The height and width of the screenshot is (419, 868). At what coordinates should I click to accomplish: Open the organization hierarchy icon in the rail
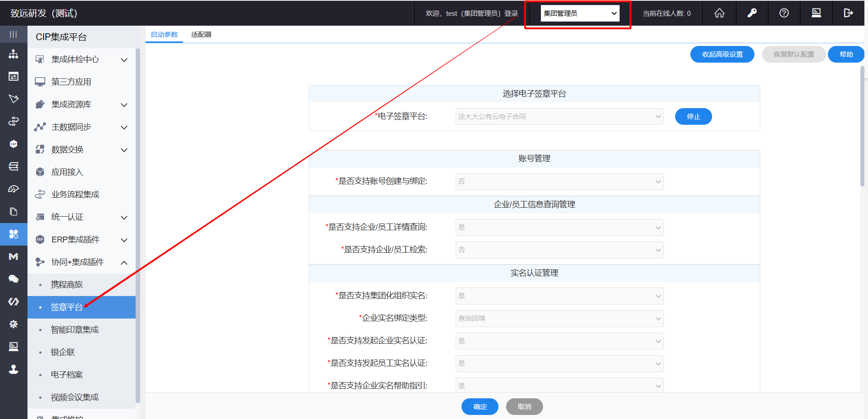click(14, 54)
